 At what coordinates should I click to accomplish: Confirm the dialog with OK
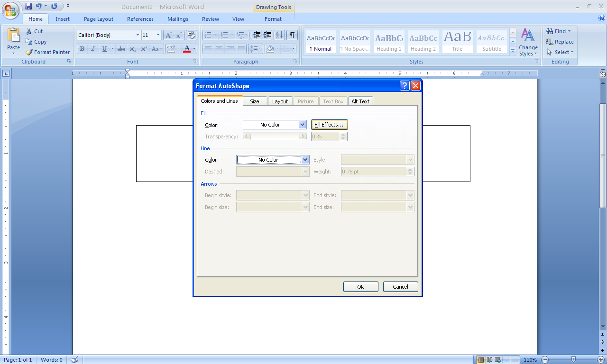pos(360,287)
